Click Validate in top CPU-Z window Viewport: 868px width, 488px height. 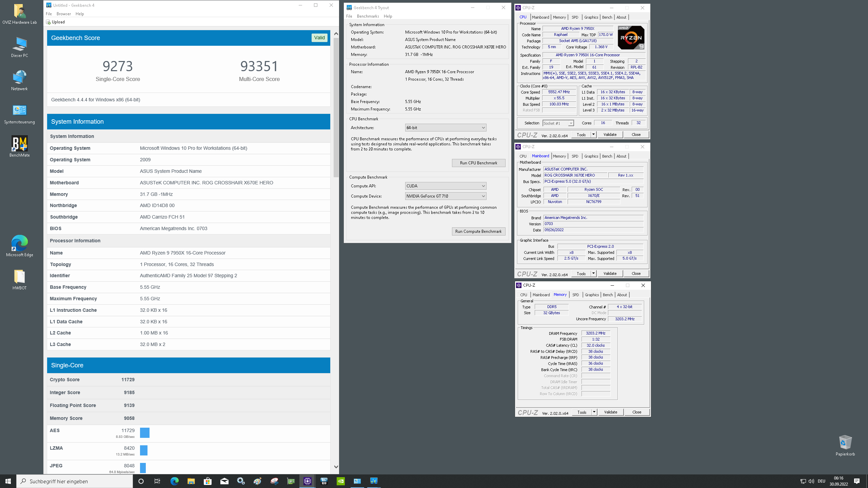610,135
